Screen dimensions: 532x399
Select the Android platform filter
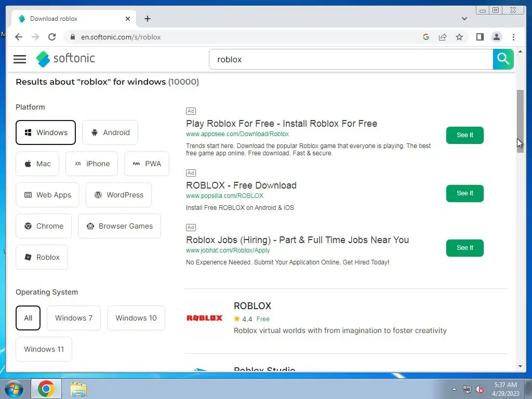110,132
